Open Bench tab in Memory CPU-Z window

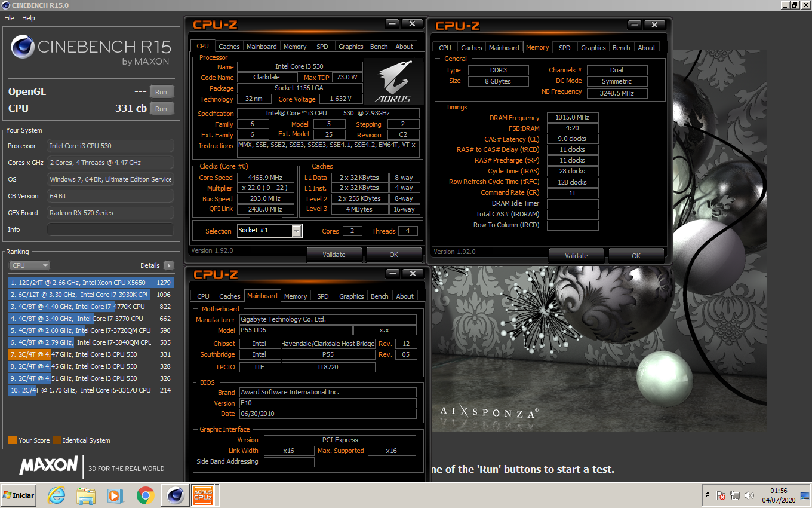[622, 48]
